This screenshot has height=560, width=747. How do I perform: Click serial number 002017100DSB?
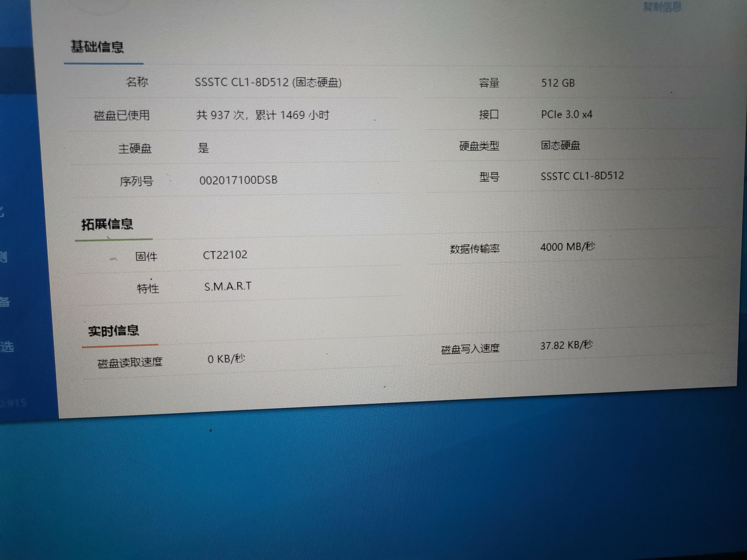[x=238, y=180]
